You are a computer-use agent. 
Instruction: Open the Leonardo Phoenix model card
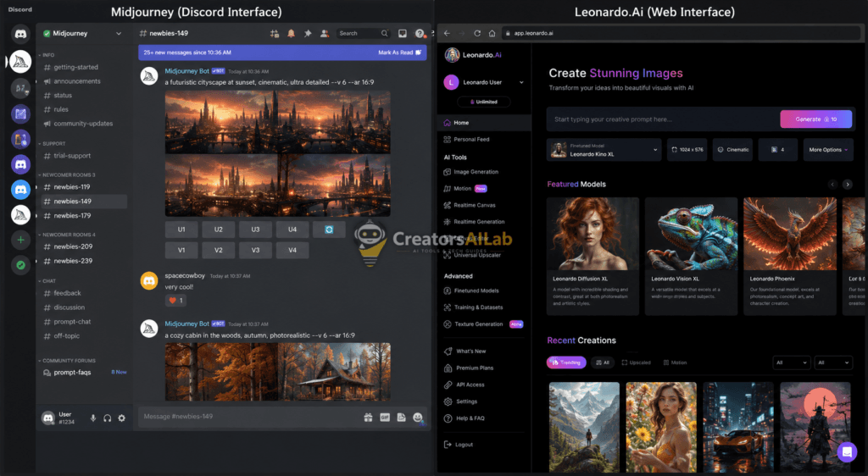point(790,257)
